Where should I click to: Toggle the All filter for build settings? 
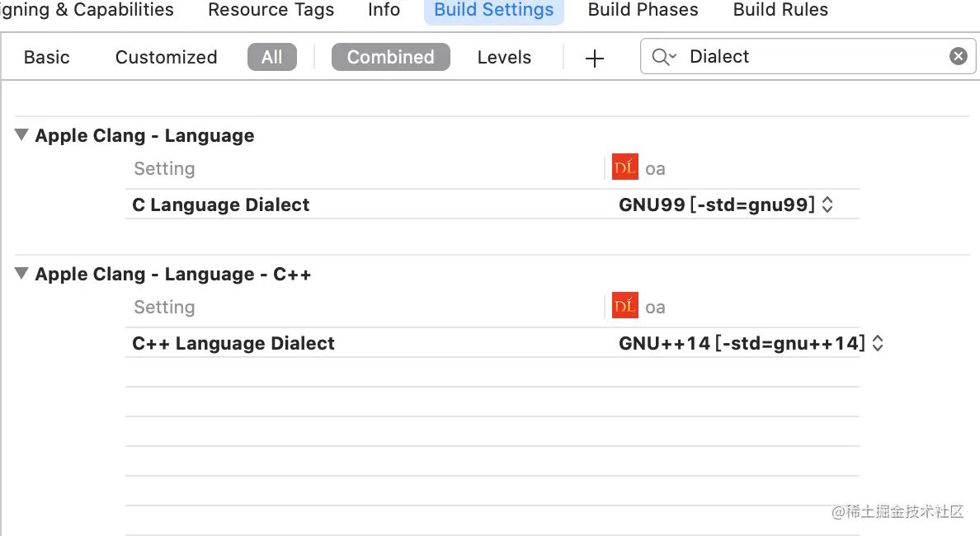[271, 57]
